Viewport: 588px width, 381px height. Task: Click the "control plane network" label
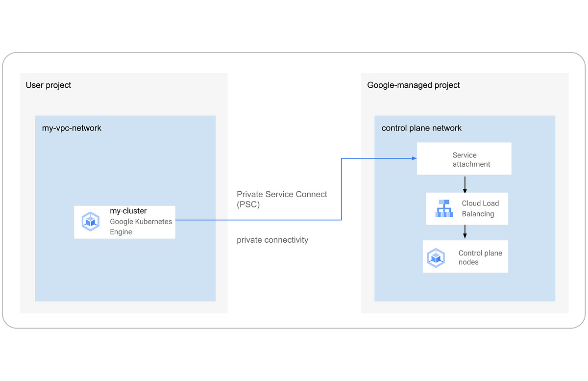(422, 128)
